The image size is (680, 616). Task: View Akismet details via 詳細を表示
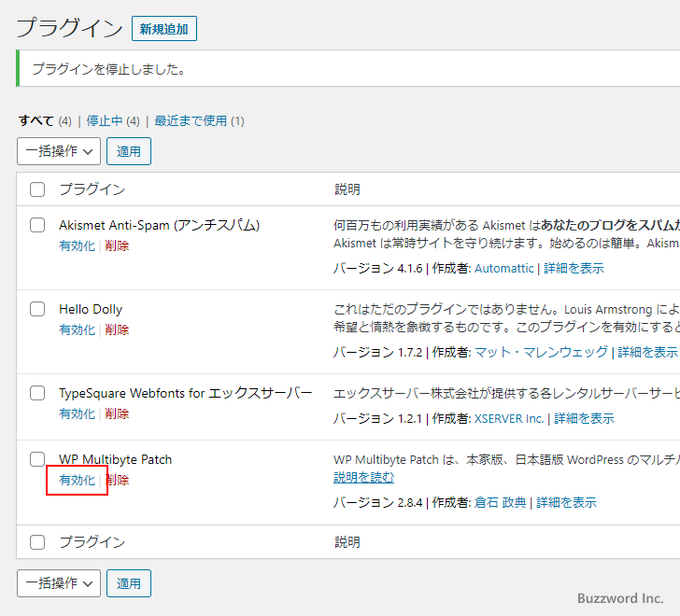click(x=574, y=269)
